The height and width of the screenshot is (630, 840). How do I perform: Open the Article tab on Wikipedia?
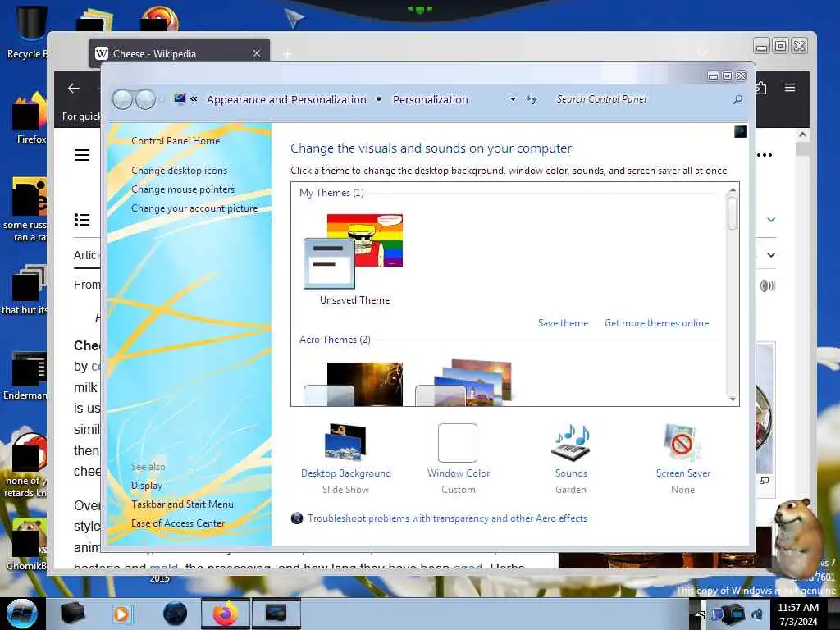tap(87, 255)
